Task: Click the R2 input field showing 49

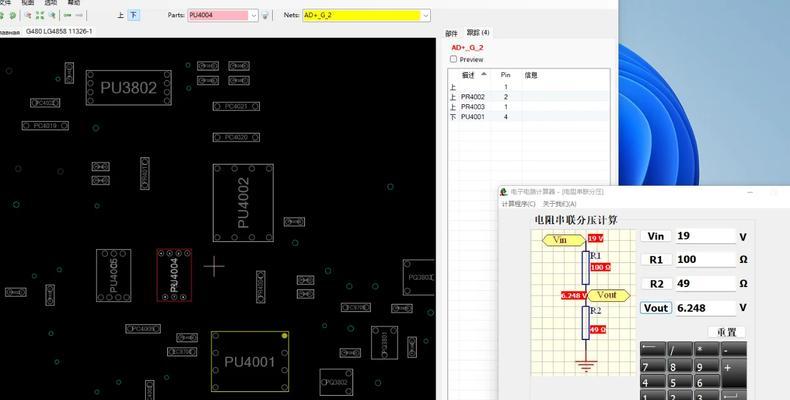Action: tap(705, 284)
